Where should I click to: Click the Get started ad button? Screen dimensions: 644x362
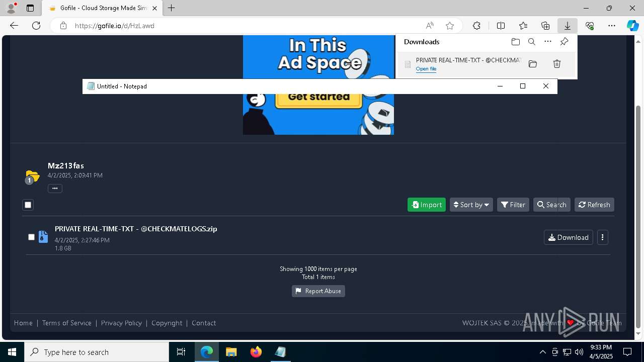tap(319, 97)
